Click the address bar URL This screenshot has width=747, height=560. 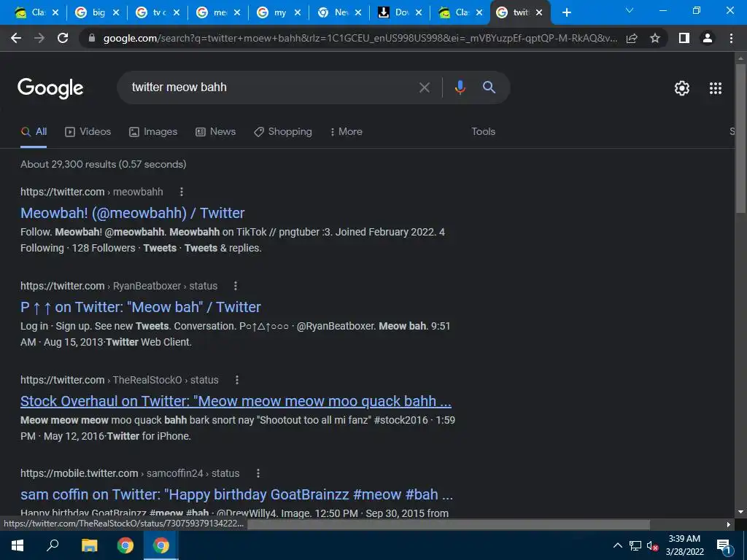(360, 38)
